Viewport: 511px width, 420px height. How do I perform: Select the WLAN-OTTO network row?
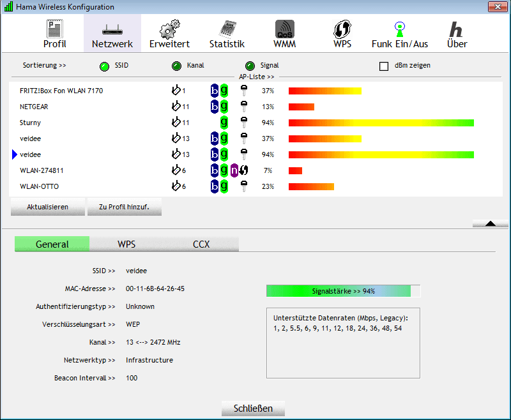tap(256, 186)
